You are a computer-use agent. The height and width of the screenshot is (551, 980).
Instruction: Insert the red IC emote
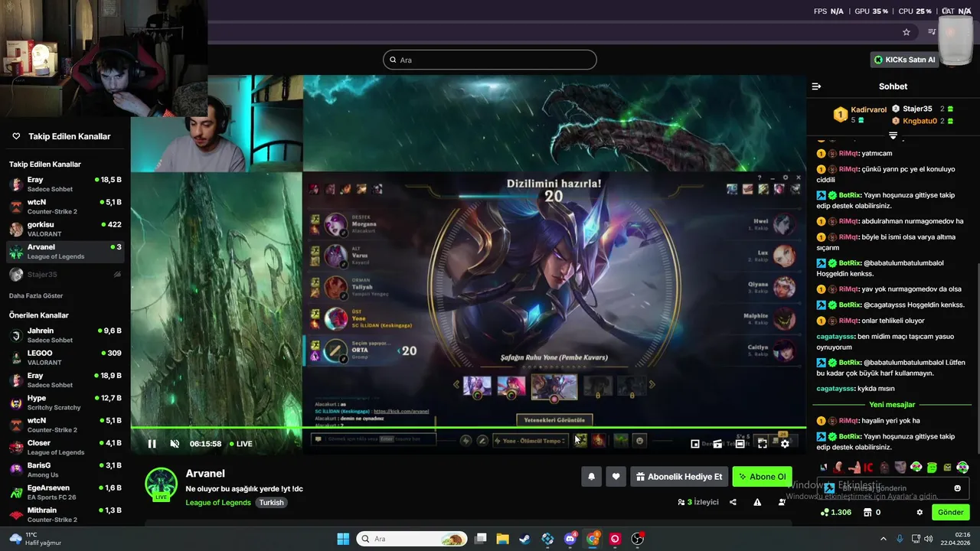(869, 468)
